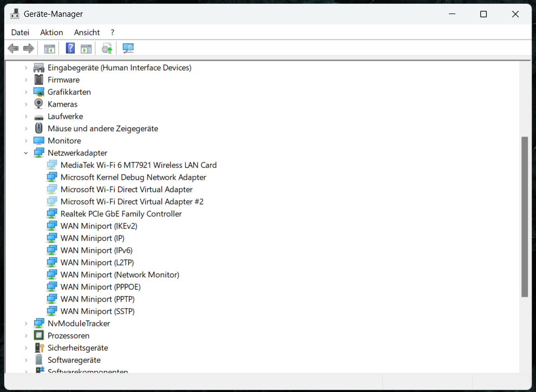Click the Grafikkarten display adapter icon
The image size is (536, 392).
click(39, 92)
